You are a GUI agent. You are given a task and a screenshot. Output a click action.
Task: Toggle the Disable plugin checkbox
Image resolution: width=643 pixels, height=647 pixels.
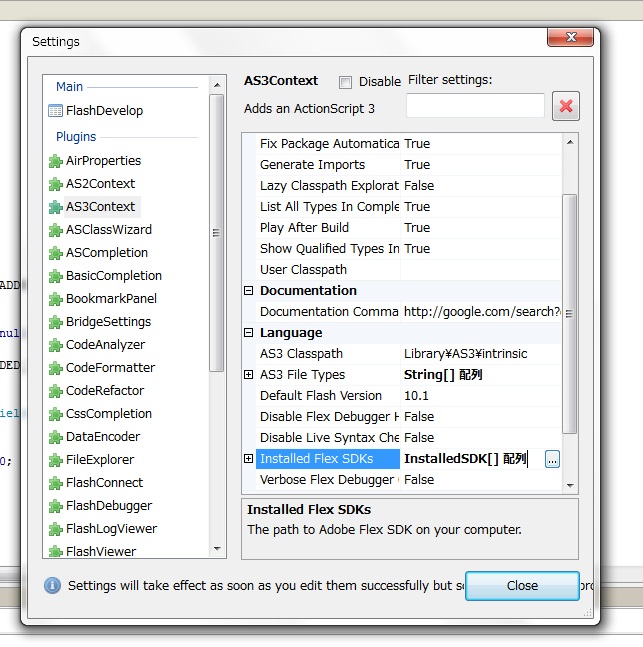[x=345, y=82]
